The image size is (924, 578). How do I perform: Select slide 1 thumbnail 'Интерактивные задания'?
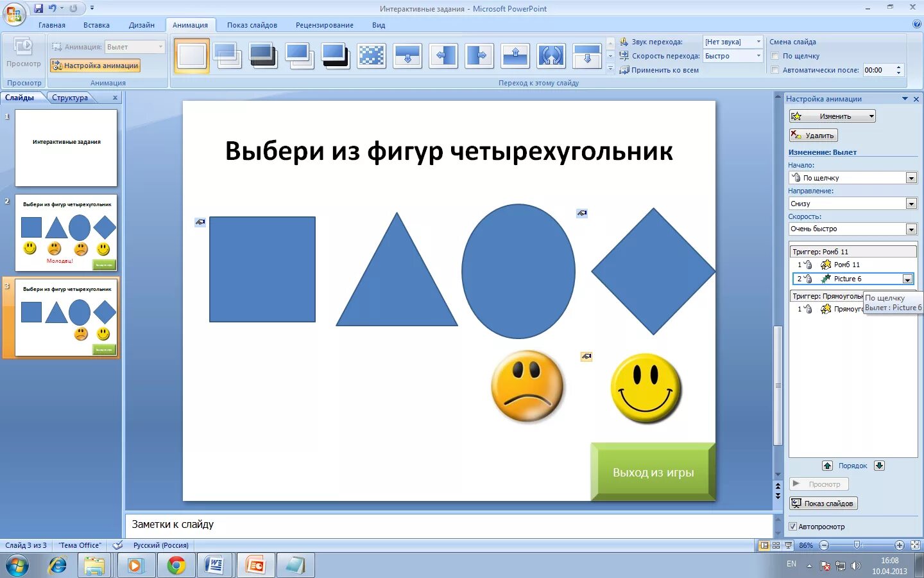click(66, 148)
